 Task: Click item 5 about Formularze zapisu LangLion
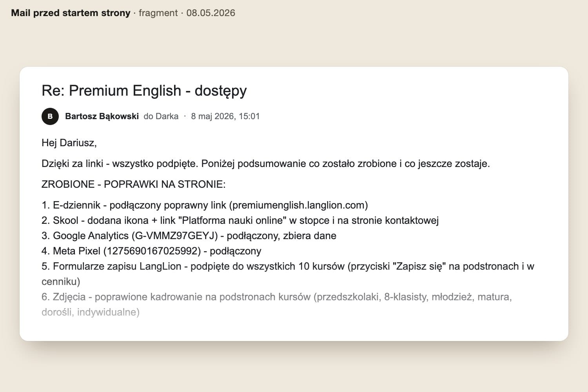pyautogui.click(x=288, y=274)
